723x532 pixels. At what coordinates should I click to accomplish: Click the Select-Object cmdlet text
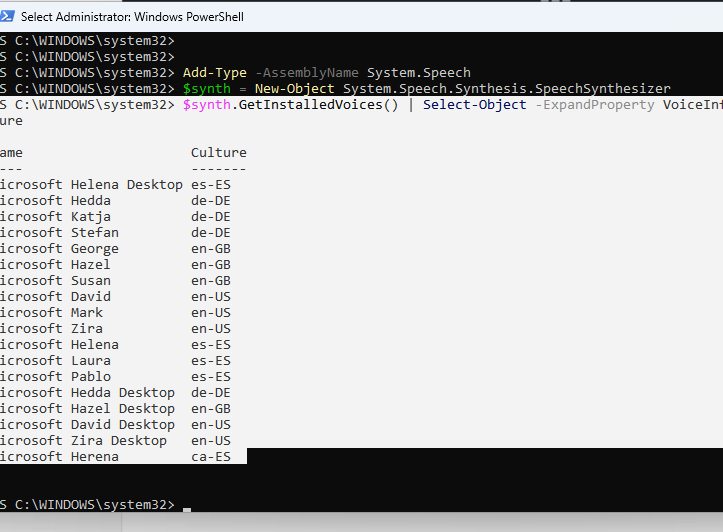474,105
